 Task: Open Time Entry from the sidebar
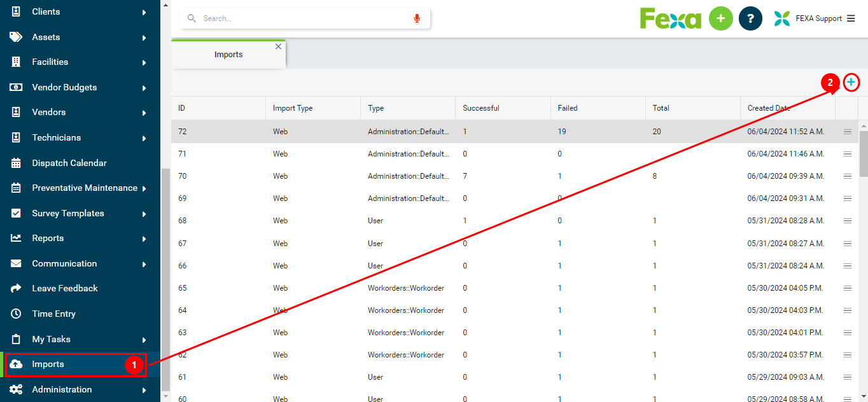(54, 314)
